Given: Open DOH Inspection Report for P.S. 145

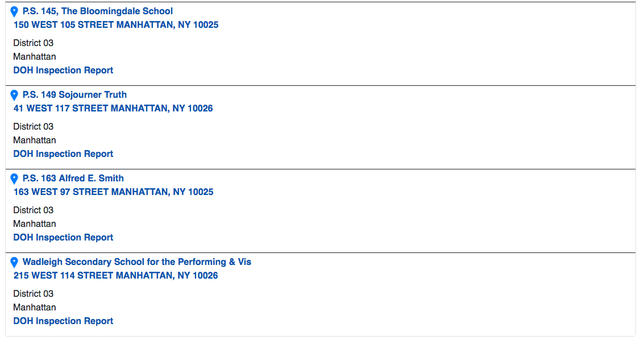Looking at the screenshot, I should click(63, 71).
